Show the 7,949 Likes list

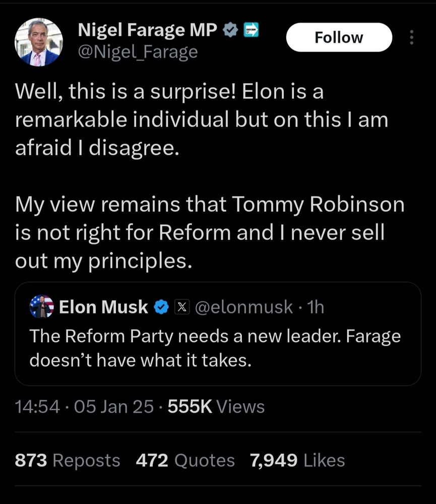coord(297,460)
